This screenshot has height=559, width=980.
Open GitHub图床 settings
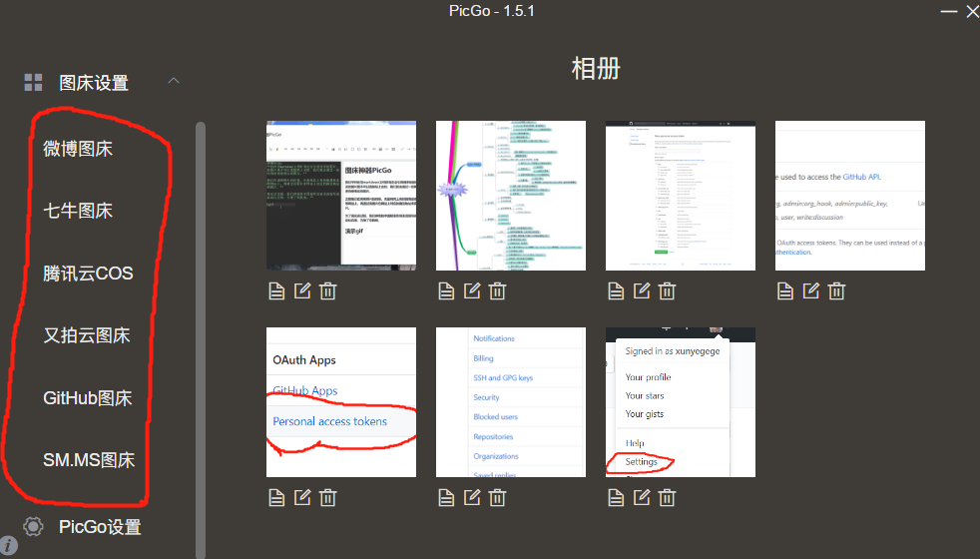(88, 397)
